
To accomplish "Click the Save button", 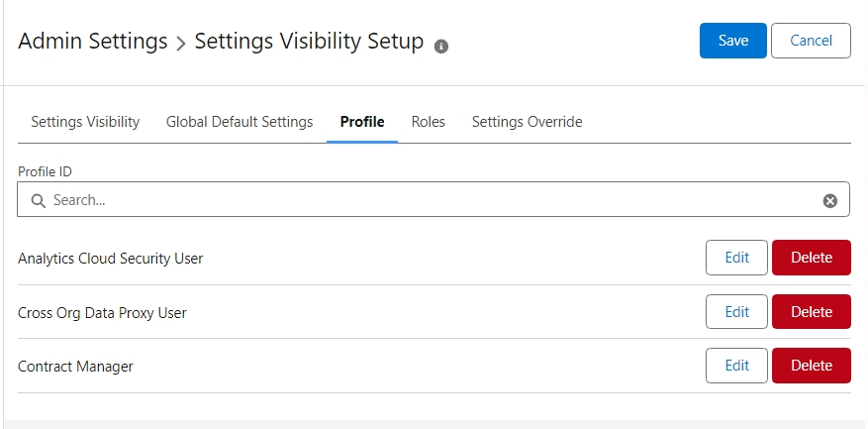I will [x=732, y=41].
